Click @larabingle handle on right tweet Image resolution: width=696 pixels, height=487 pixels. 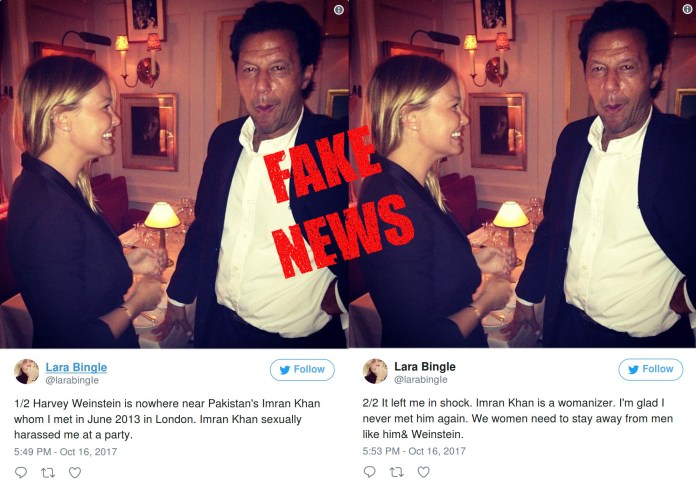click(x=421, y=380)
